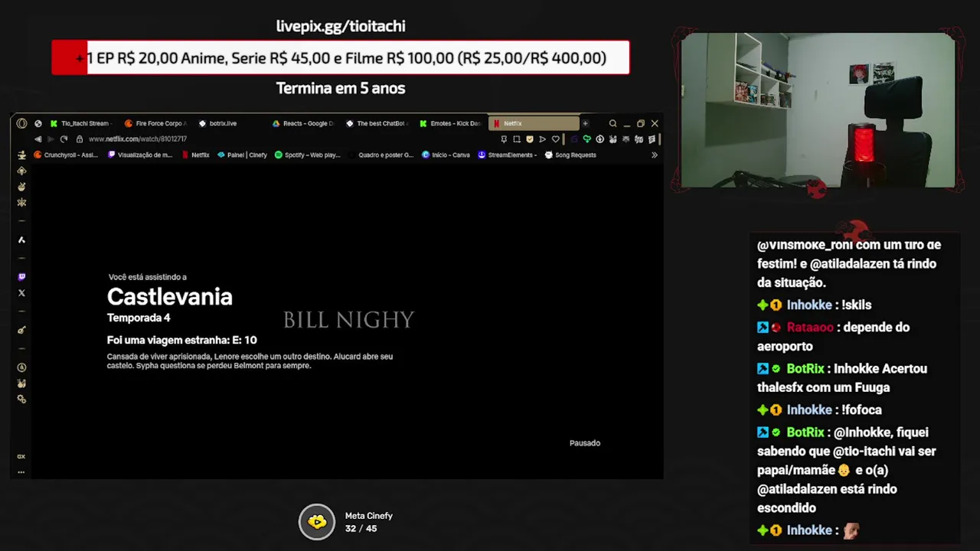This screenshot has width=980, height=551.
Task: Open the StreamElements bookmark
Action: pyautogui.click(x=508, y=155)
